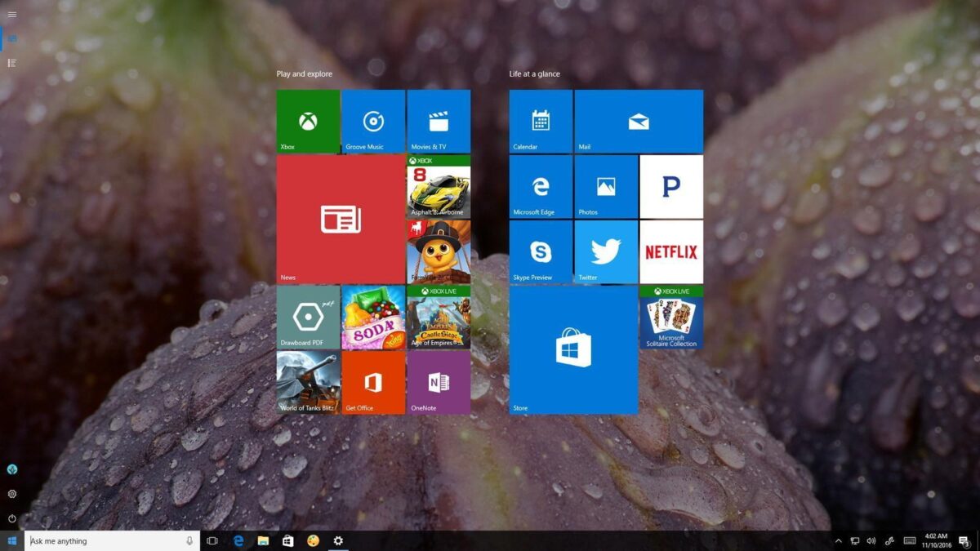Open the Store tile
Image resolution: width=980 pixels, height=551 pixels.
pyautogui.click(x=572, y=351)
